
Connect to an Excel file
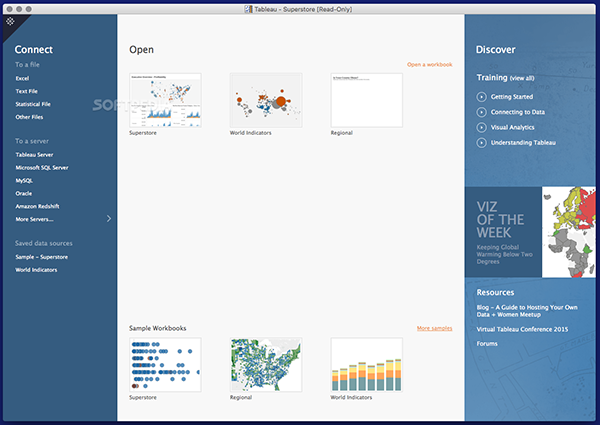pos(22,78)
